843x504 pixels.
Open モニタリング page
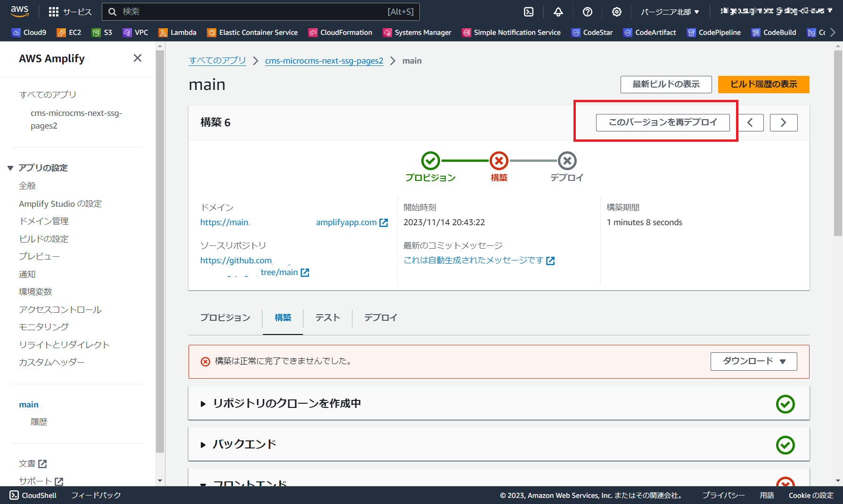pos(44,327)
